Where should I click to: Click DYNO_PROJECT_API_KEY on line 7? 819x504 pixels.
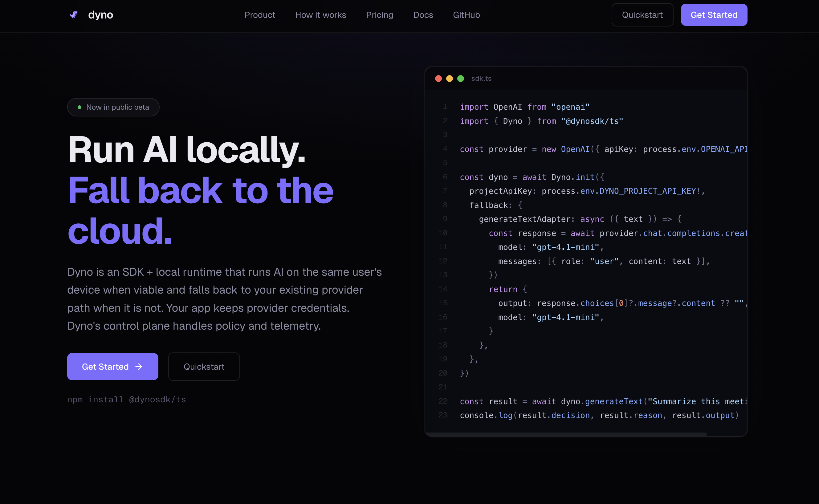click(647, 191)
